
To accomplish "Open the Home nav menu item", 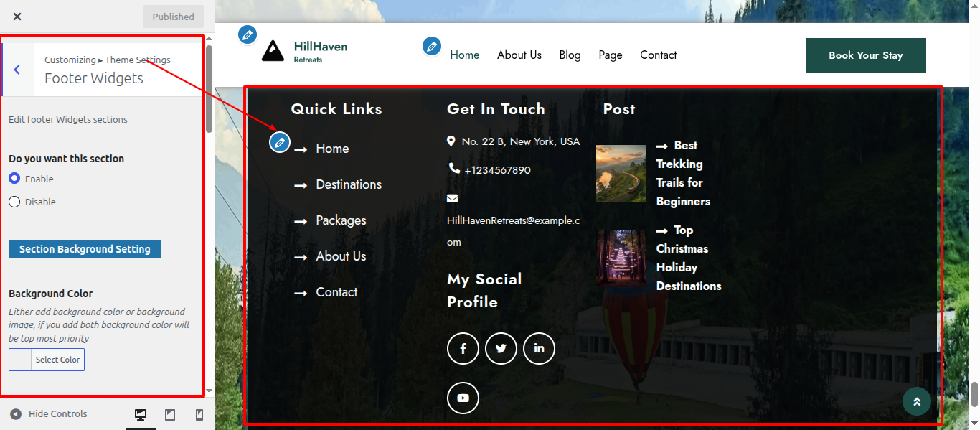I will [x=465, y=55].
